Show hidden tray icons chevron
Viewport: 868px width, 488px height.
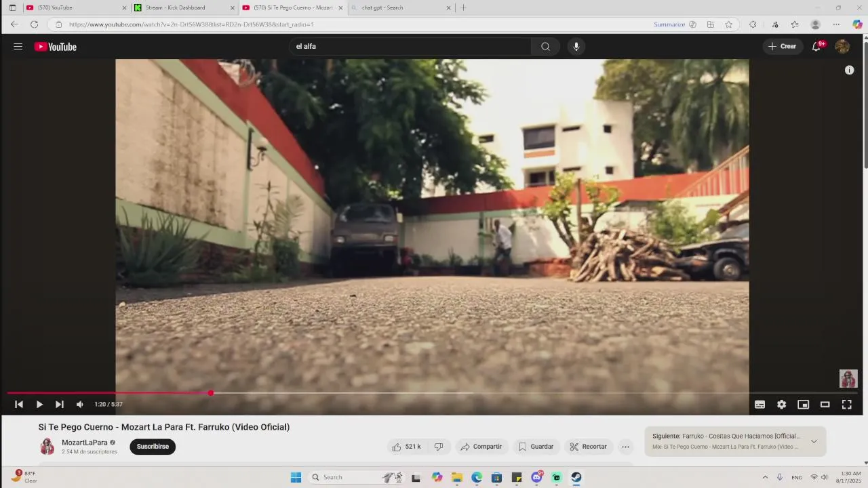(x=765, y=477)
